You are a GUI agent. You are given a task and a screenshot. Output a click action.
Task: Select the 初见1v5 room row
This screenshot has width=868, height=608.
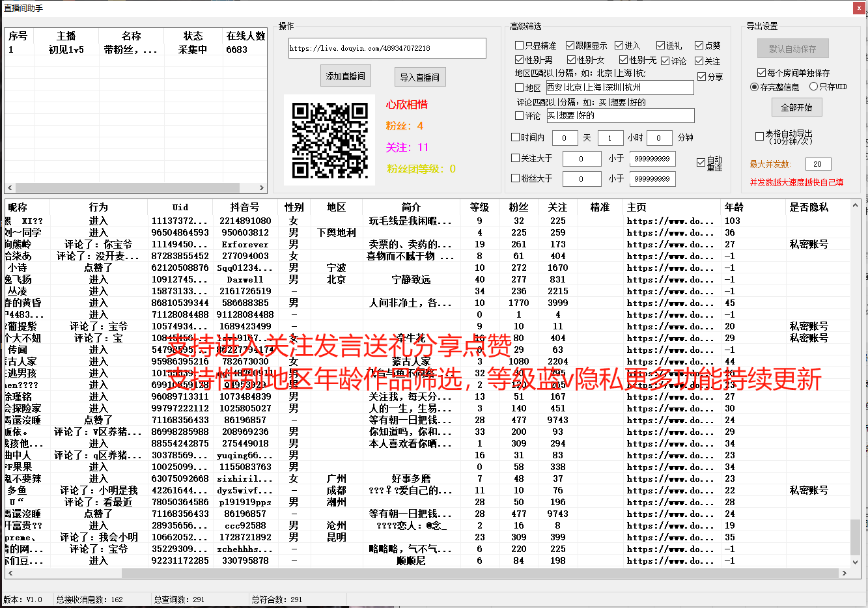(x=135, y=49)
